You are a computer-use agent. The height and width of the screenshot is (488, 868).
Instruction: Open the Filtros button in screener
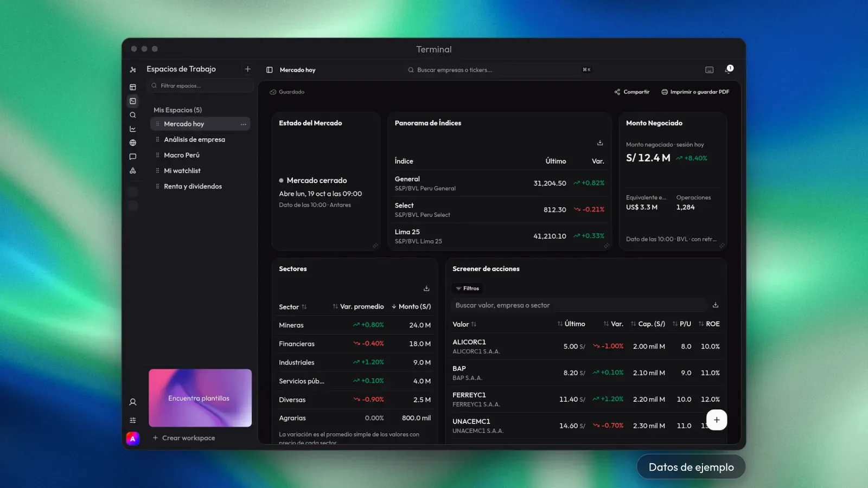[x=468, y=288]
